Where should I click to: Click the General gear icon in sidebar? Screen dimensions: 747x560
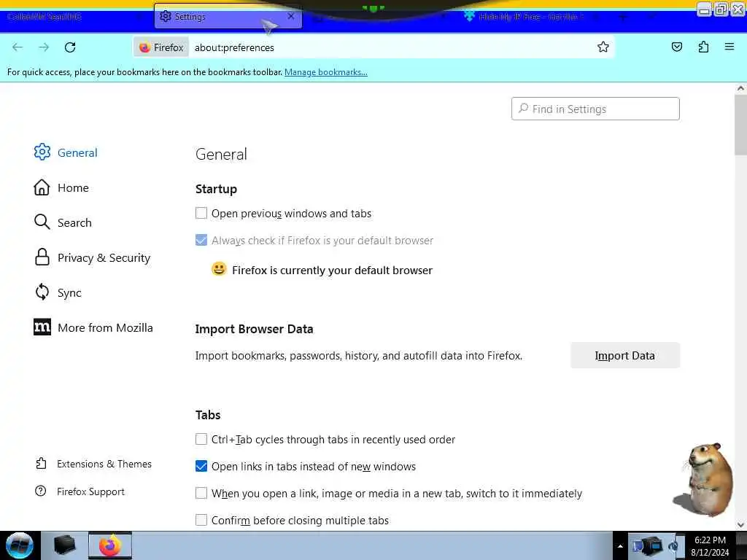point(42,152)
